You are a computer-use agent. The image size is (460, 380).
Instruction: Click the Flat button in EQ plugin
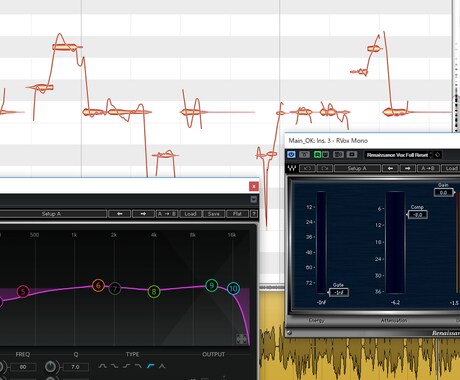237,214
